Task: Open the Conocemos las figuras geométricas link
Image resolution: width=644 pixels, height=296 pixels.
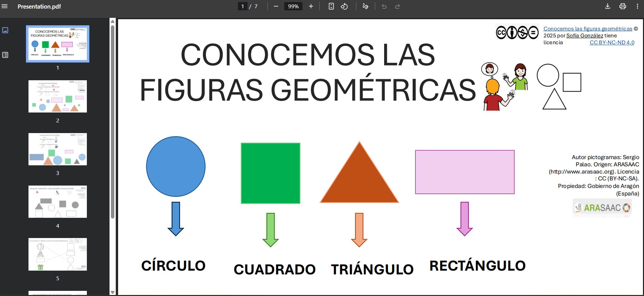Action: (x=588, y=29)
